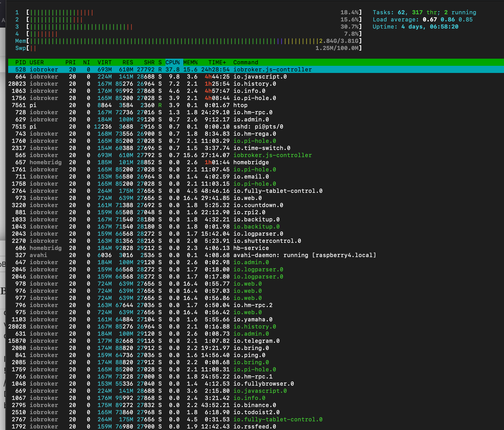Click the Uptime display
The image size is (504, 430).
click(x=415, y=27)
